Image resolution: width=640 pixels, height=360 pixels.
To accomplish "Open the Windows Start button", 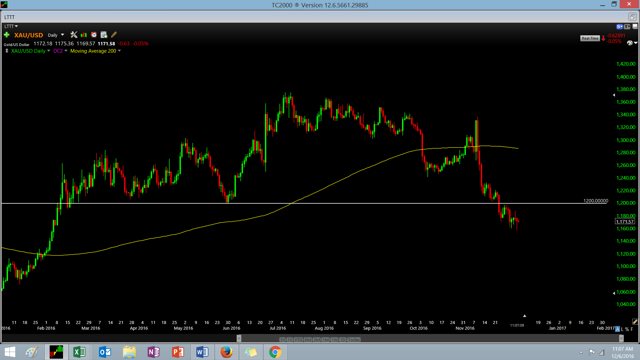I will tap(9, 352).
